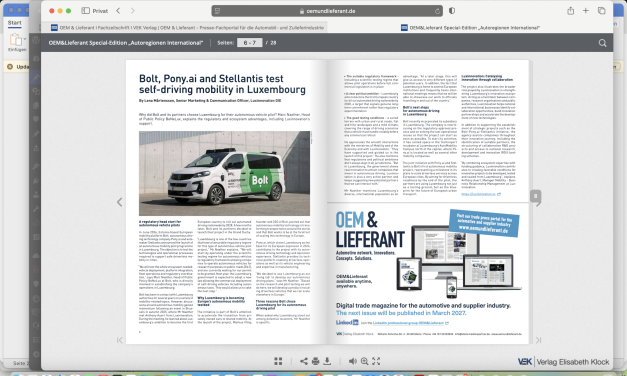Click the Bolt test vehicle photo

(x=224, y=173)
